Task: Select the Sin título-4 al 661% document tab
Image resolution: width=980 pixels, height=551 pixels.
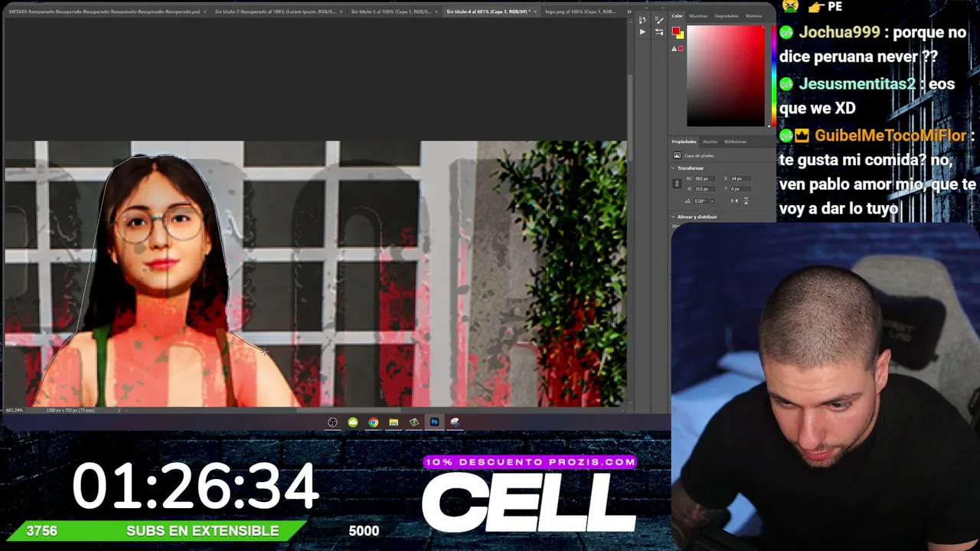Action: point(487,11)
